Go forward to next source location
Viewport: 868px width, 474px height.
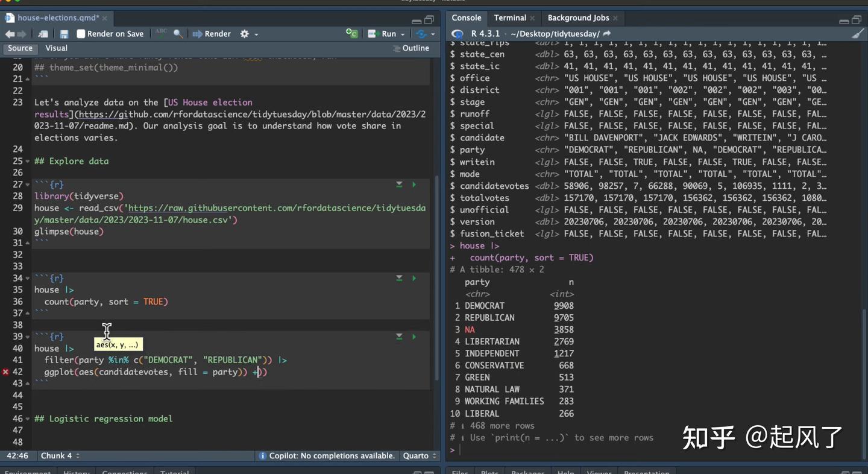22,34
